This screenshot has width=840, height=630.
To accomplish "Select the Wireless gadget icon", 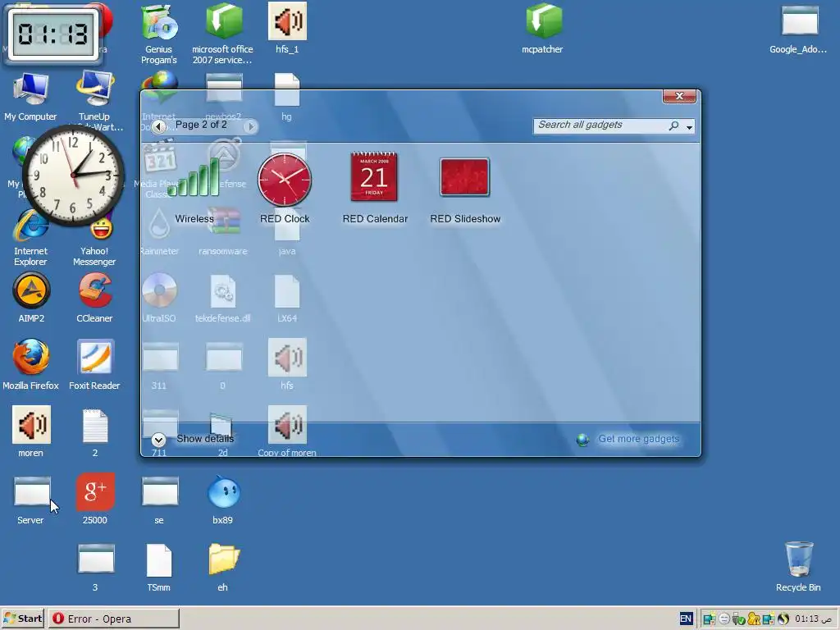I will point(194,178).
